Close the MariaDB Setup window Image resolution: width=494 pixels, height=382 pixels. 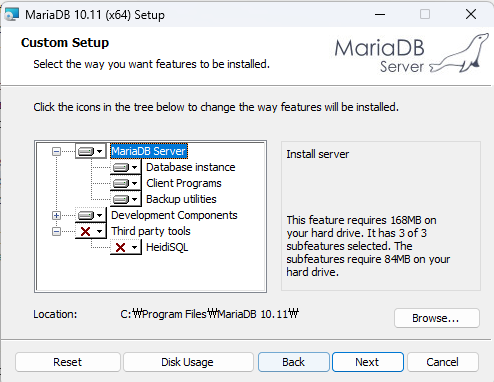471,14
